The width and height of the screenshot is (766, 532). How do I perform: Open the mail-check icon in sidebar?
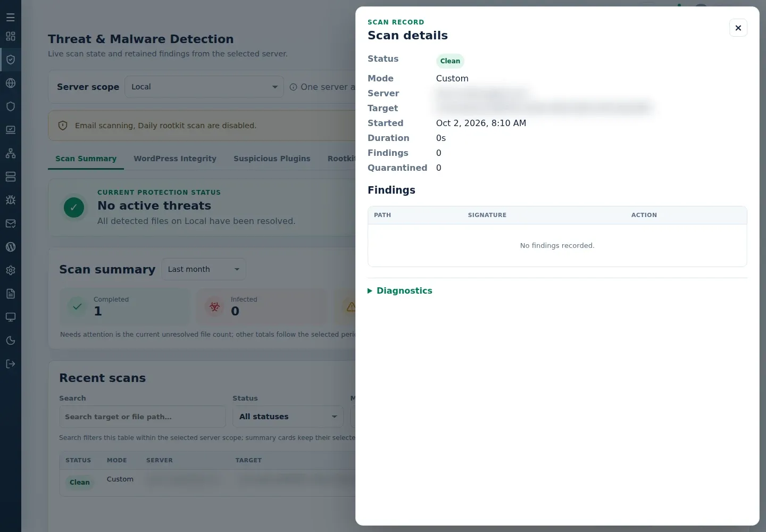point(11,223)
